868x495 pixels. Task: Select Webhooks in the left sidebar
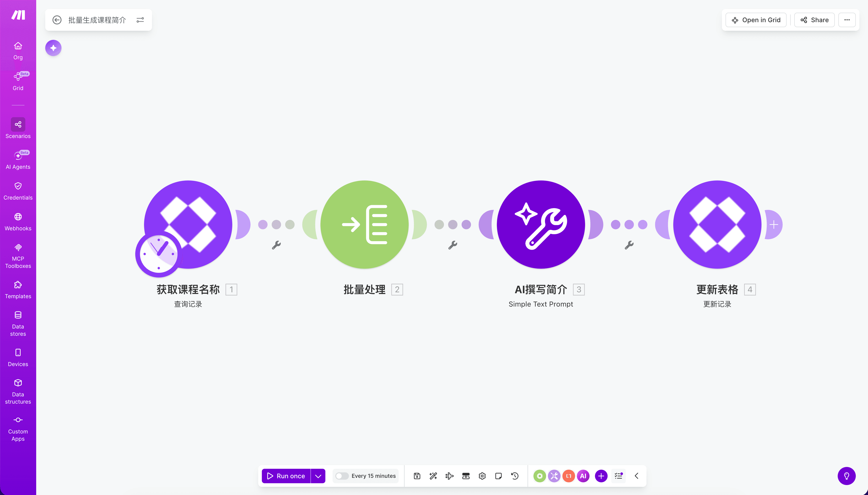18,221
